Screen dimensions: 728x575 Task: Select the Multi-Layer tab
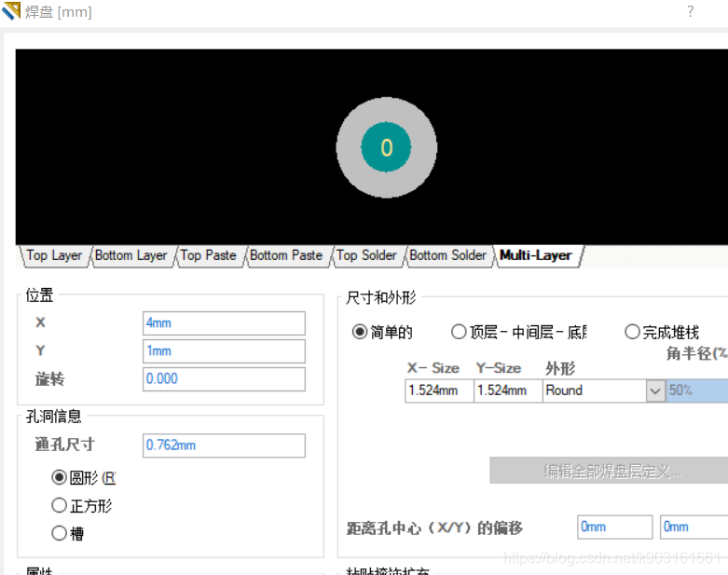point(536,255)
